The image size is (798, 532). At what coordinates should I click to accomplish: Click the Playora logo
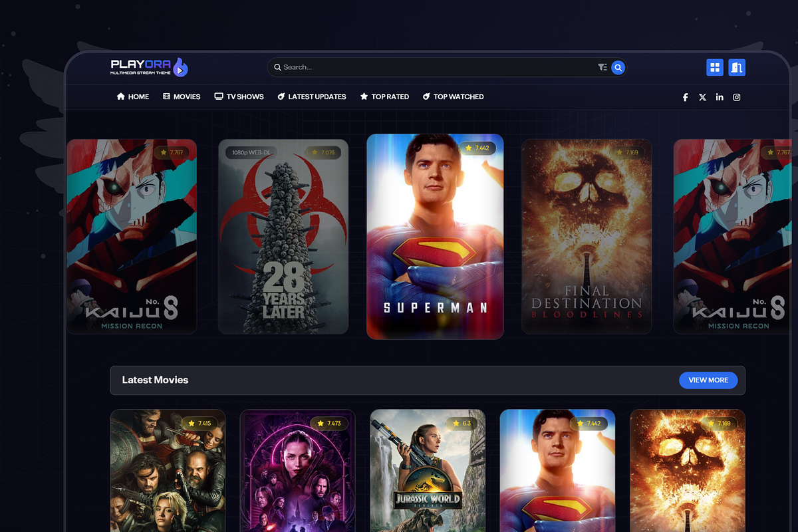pos(150,67)
